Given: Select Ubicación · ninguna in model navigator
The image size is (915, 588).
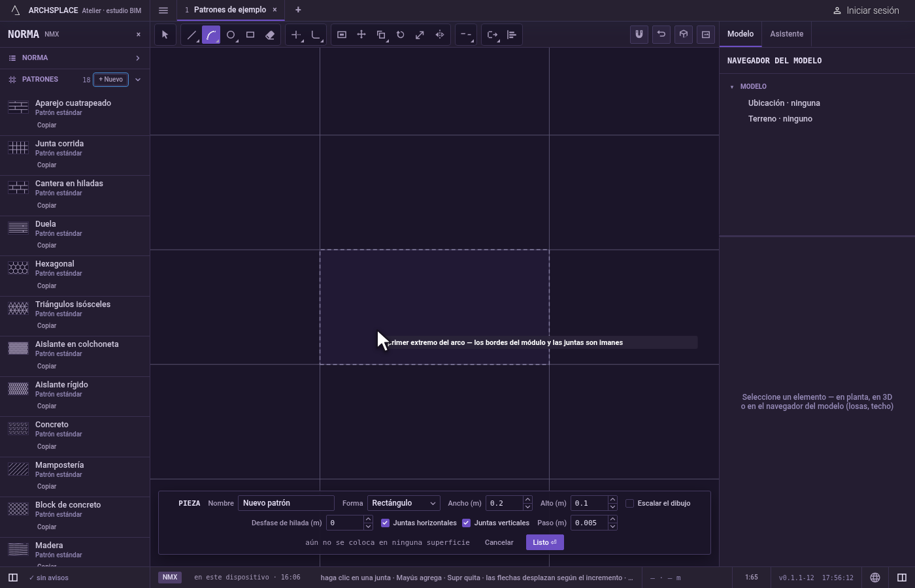Looking at the screenshot, I should tap(784, 103).
